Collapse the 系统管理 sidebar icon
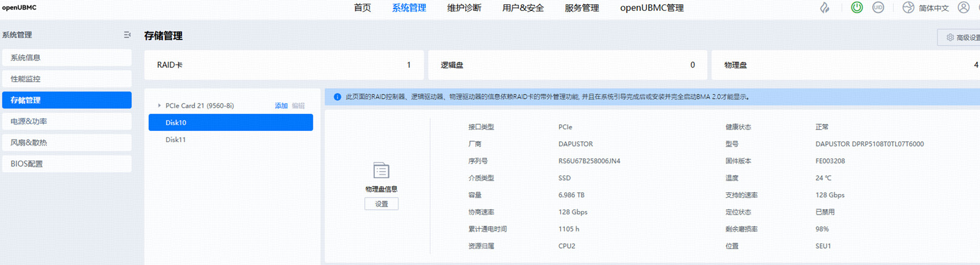The width and height of the screenshot is (980, 265). coord(127,35)
